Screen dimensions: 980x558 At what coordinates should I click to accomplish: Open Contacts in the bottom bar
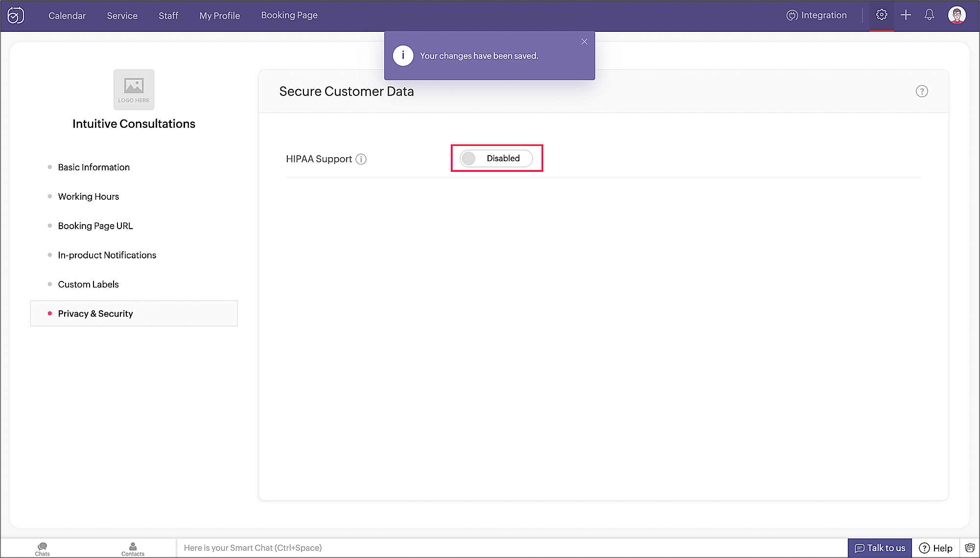[133, 548]
